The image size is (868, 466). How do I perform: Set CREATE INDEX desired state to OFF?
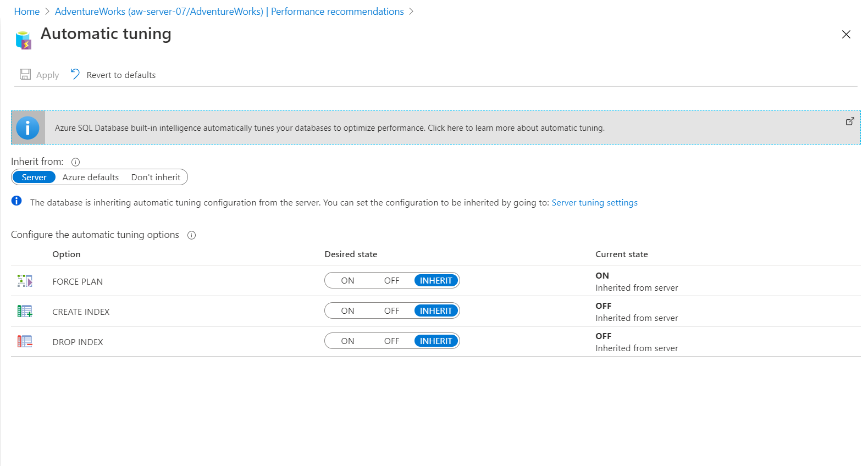click(x=391, y=310)
